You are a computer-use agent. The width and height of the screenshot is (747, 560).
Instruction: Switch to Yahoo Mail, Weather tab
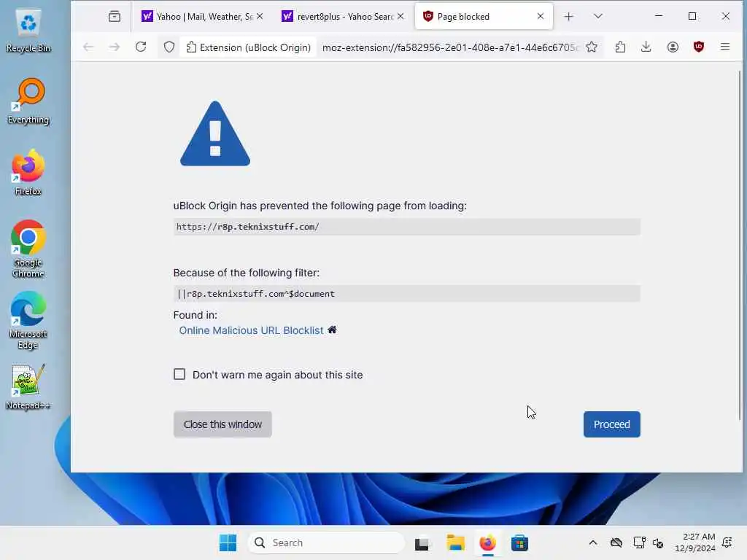203,17
